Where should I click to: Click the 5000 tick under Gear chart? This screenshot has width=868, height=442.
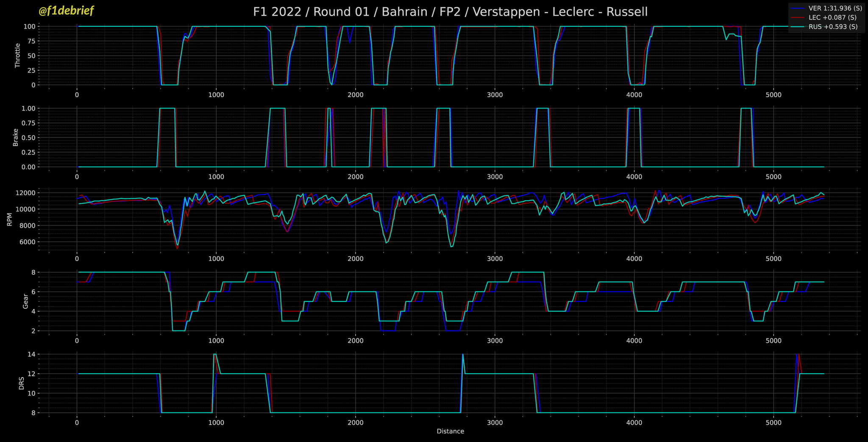[773, 341]
